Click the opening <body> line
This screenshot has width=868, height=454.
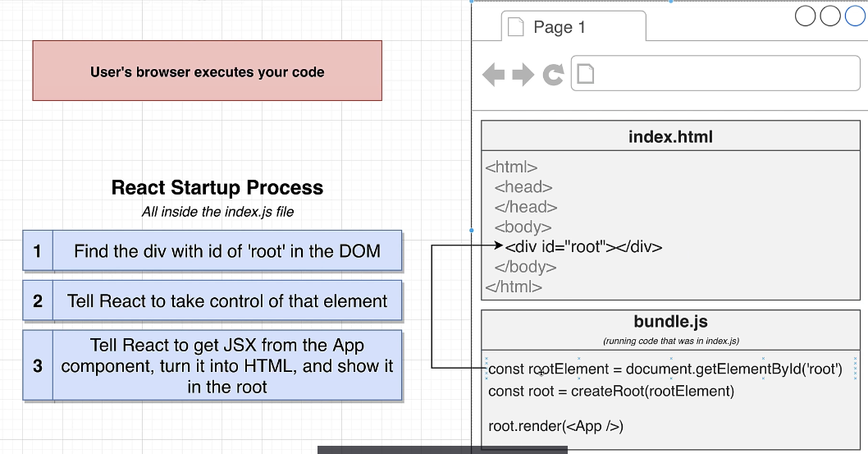click(x=523, y=227)
